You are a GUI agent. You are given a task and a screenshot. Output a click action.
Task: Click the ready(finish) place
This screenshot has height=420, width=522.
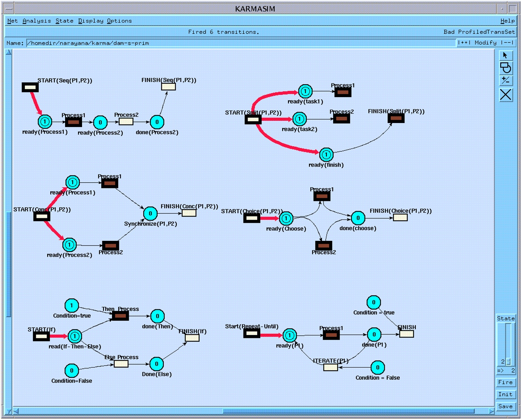[x=326, y=155]
